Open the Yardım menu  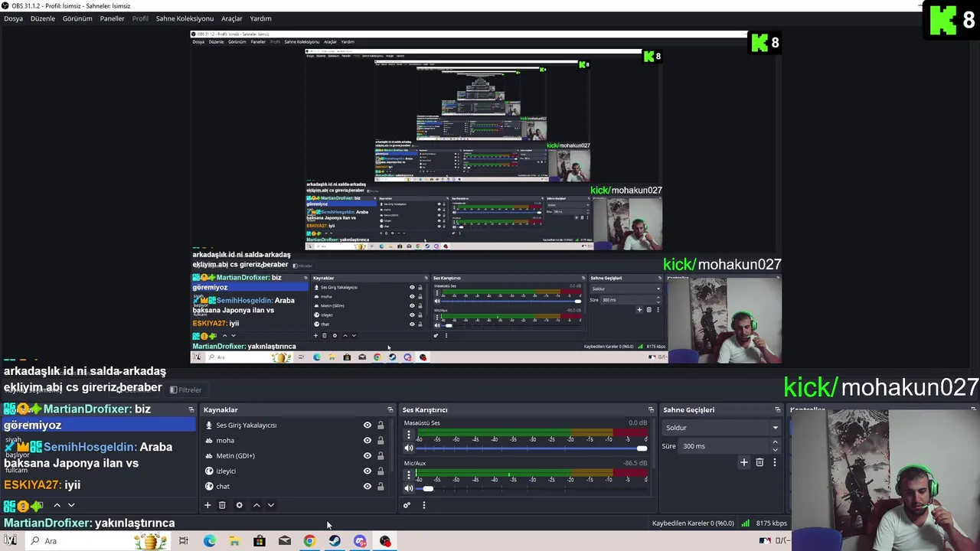coord(260,18)
